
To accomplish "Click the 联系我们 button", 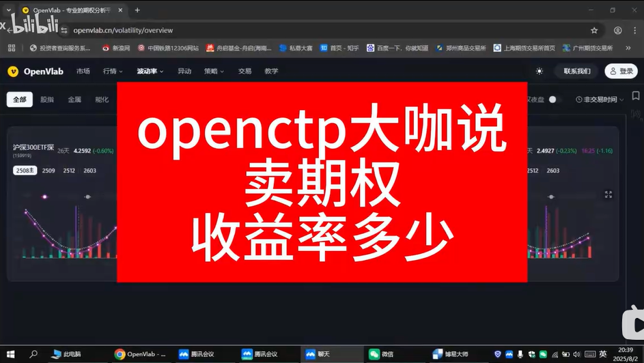I will [576, 71].
